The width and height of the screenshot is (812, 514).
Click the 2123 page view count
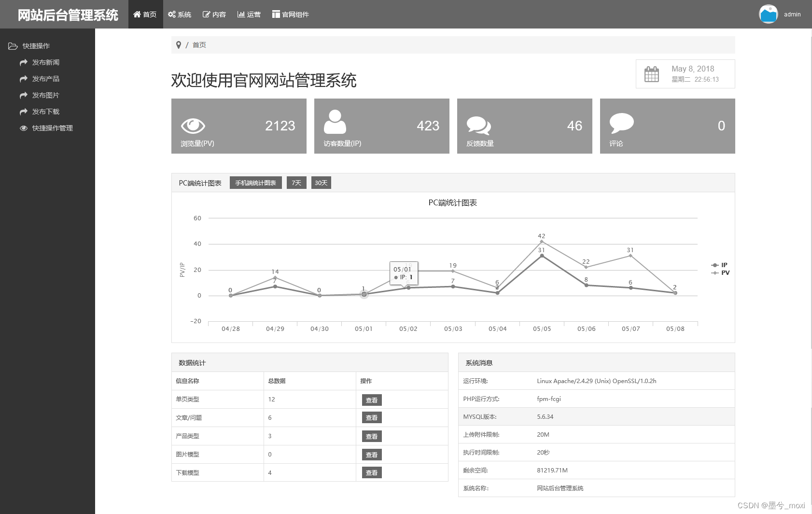pyautogui.click(x=280, y=126)
